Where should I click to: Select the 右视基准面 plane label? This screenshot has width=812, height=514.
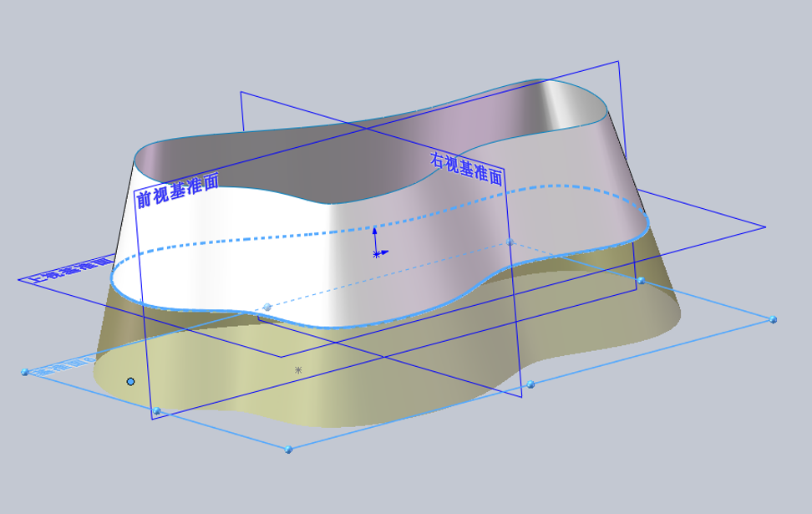pyautogui.click(x=466, y=168)
